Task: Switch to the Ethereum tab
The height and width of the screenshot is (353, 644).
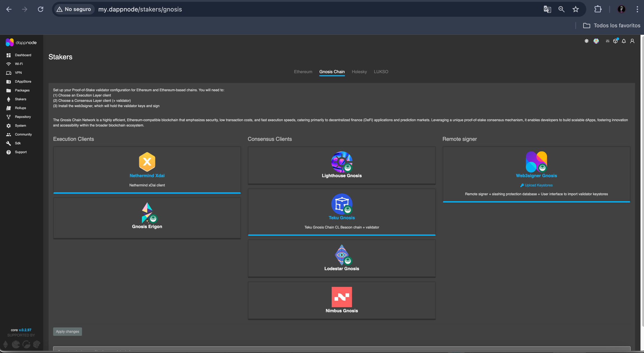Action: tap(303, 72)
